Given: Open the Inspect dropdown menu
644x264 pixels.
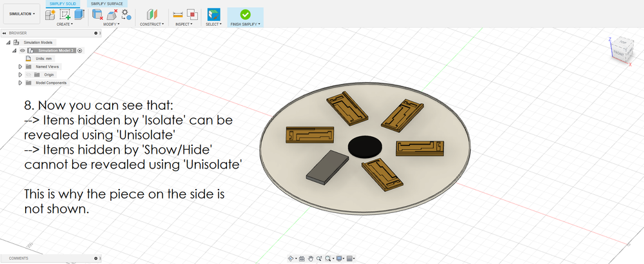Looking at the screenshot, I should tap(184, 25).
